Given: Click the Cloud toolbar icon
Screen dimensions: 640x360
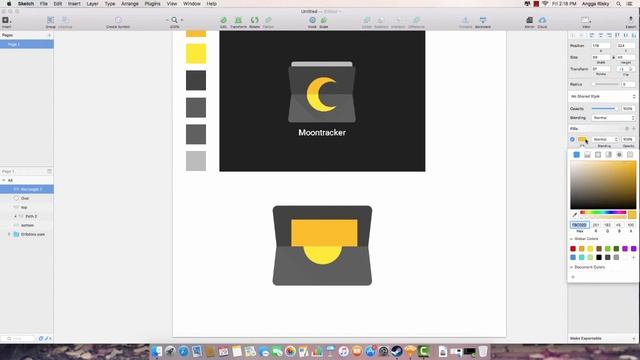Looking at the screenshot, I should click(x=542, y=20).
